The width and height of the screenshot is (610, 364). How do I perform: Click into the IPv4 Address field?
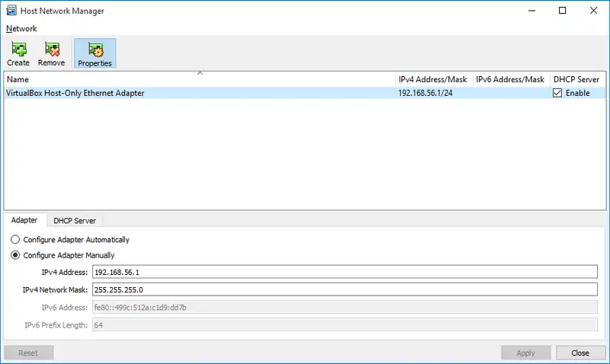(343, 272)
